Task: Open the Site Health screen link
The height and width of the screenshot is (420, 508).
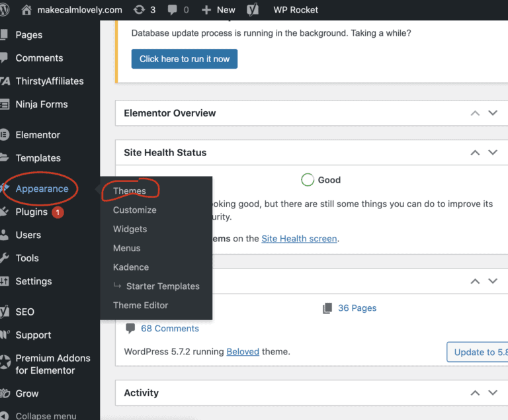Action: pyautogui.click(x=299, y=239)
